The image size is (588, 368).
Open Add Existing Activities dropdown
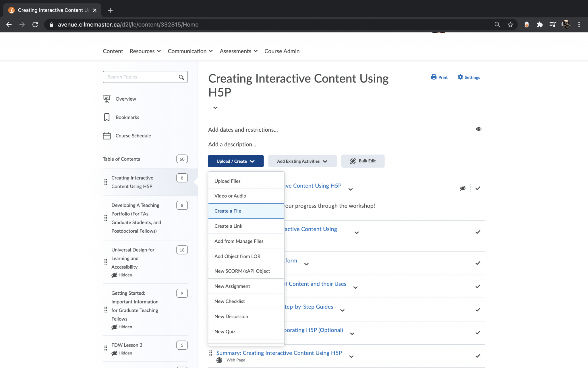[302, 161]
